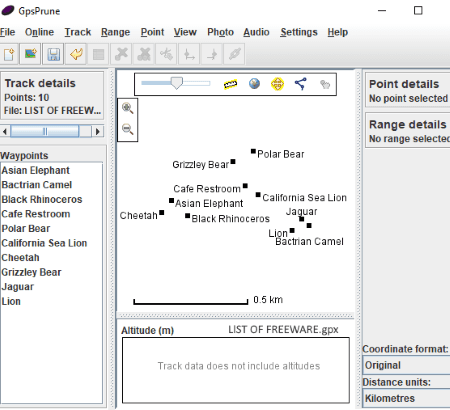Open the Coordinate format Original dropdown
Viewport: 450px width, 410px height.
point(406,365)
